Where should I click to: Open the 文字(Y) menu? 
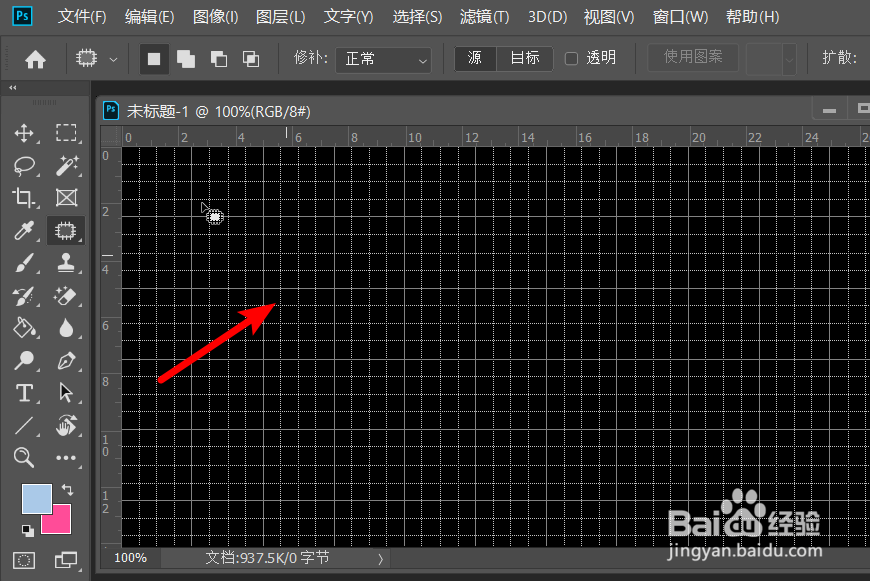pos(348,17)
